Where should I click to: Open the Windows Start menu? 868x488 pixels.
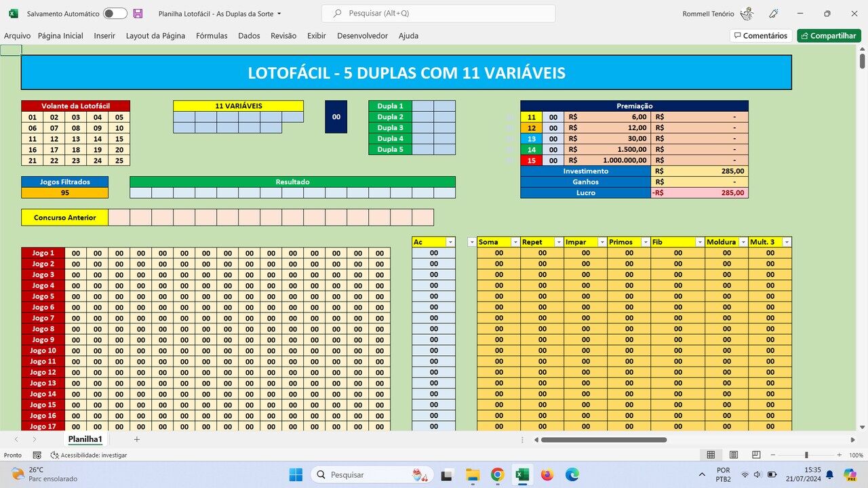pyautogui.click(x=296, y=474)
